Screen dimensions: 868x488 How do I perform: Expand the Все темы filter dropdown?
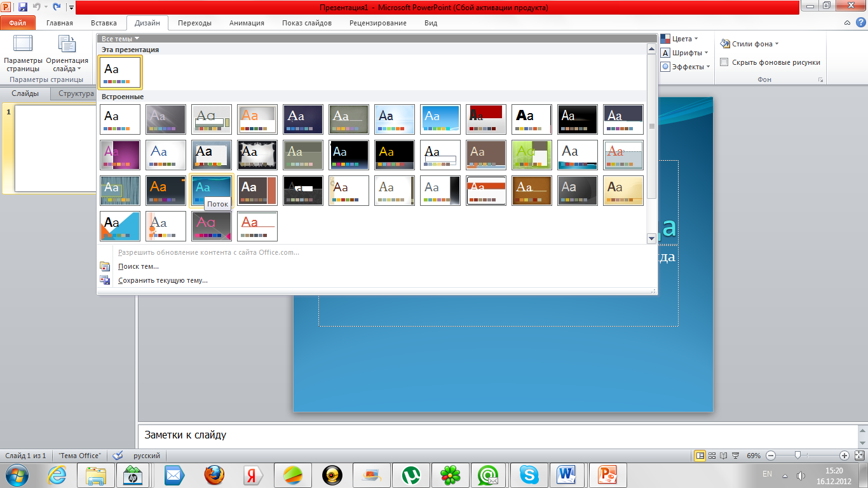tap(120, 39)
